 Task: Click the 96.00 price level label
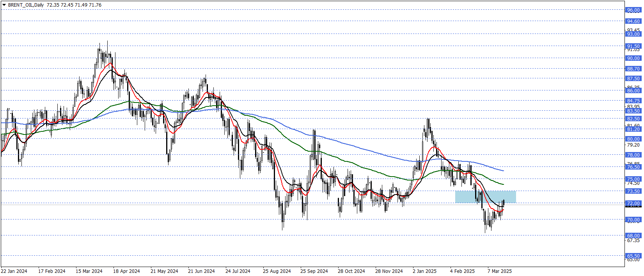(633, 10)
